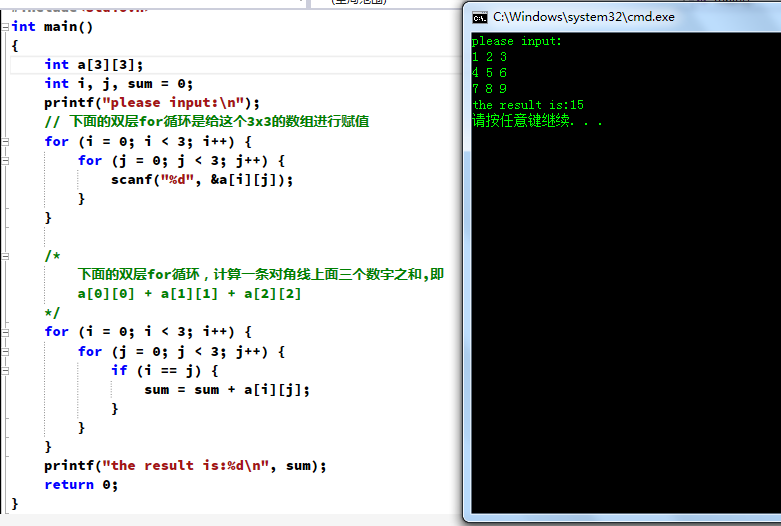Viewport: 781px width, 526px height.
Task: Click the '1 2 3' console input line
Action: click(490, 57)
